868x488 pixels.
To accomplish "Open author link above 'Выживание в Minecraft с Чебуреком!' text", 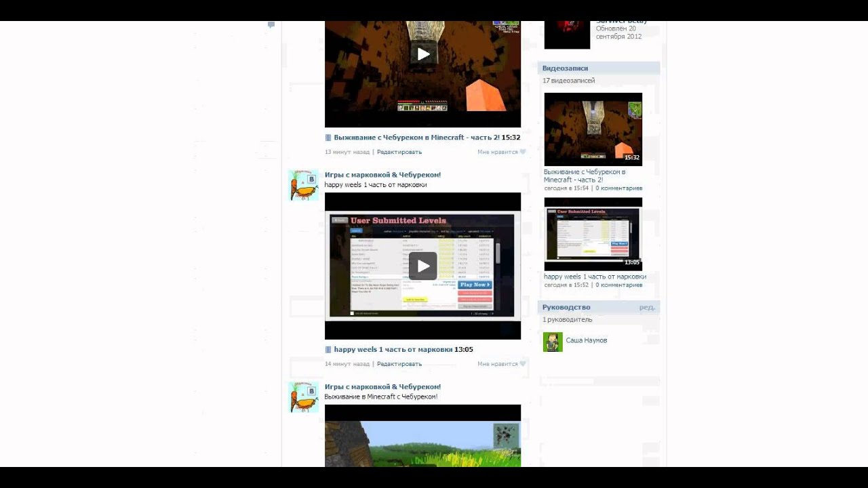I will point(382,386).
